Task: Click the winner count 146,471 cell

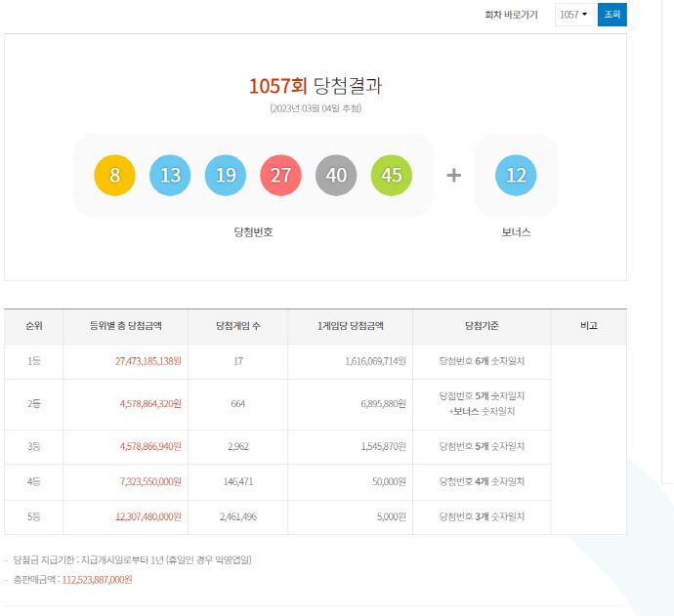Action: pos(238,482)
